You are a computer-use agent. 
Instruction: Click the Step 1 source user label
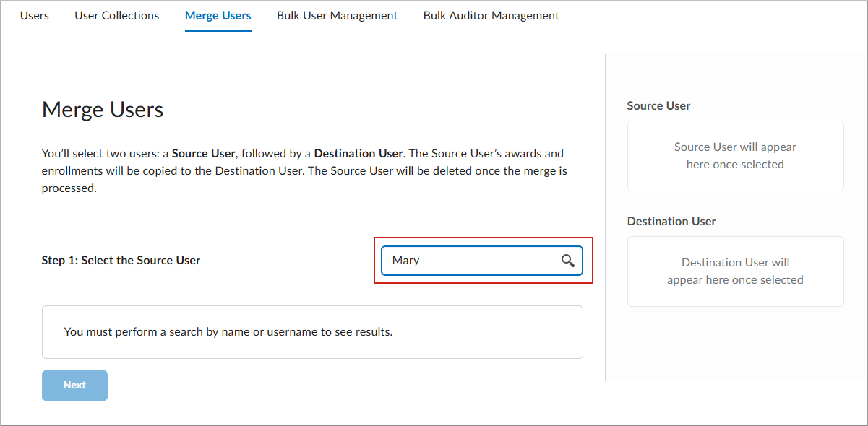121,260
